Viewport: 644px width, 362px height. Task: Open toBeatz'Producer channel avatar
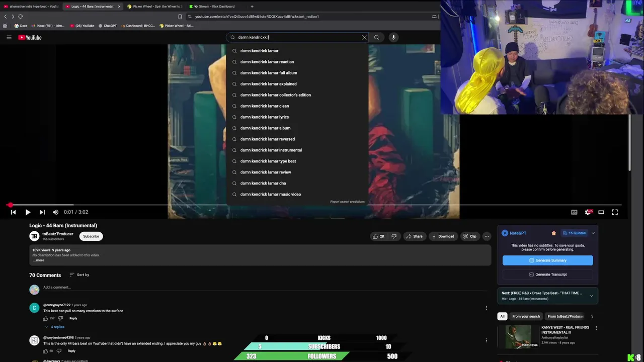coord(34,236)
